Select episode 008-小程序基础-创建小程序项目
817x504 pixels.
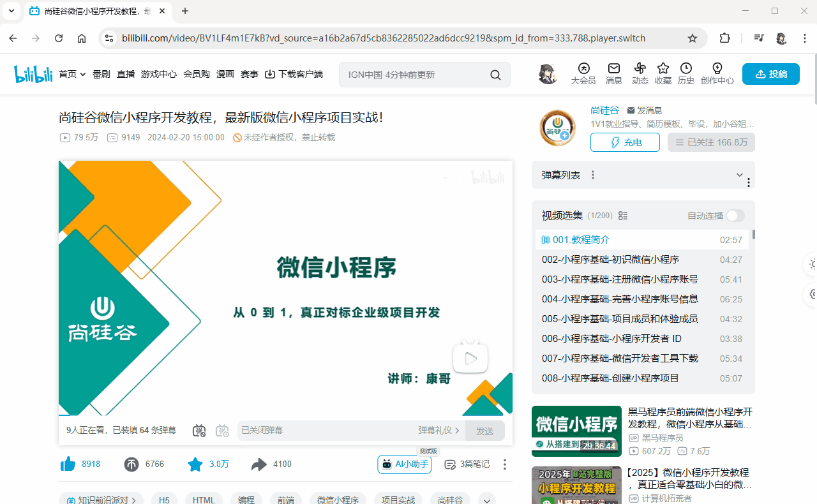click(642, 378)
